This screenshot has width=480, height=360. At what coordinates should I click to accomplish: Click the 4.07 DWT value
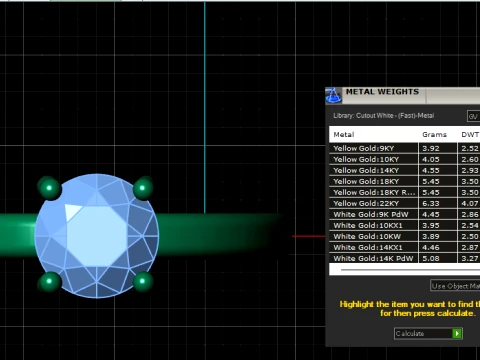tap(470, 204)
